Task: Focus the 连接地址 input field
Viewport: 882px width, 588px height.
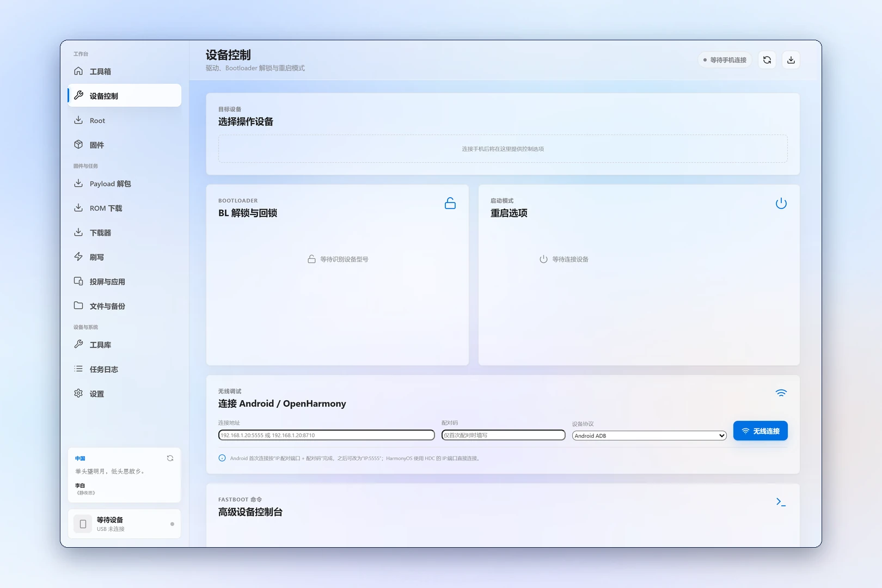Action: pyautogui.click(x=327, y=435)
